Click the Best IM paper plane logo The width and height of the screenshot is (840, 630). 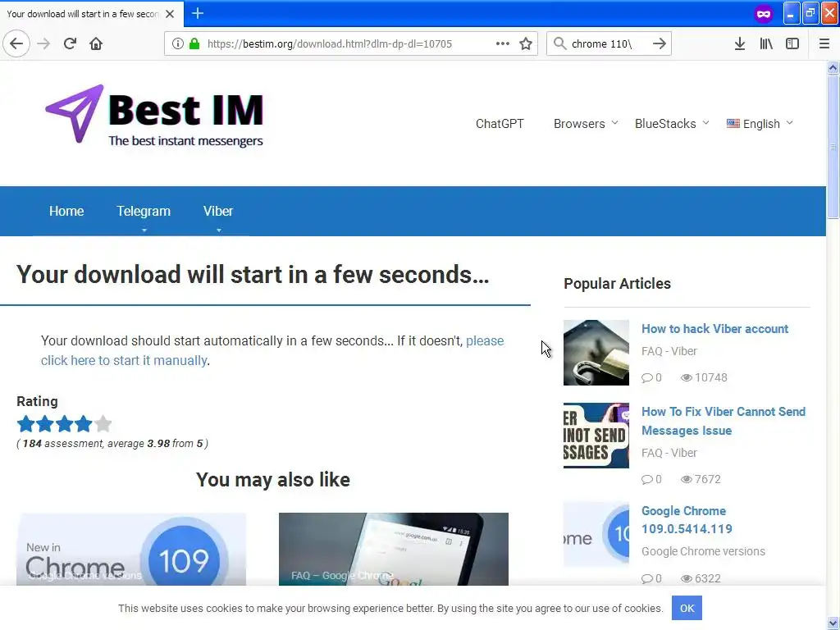click(x=75, y=113)
